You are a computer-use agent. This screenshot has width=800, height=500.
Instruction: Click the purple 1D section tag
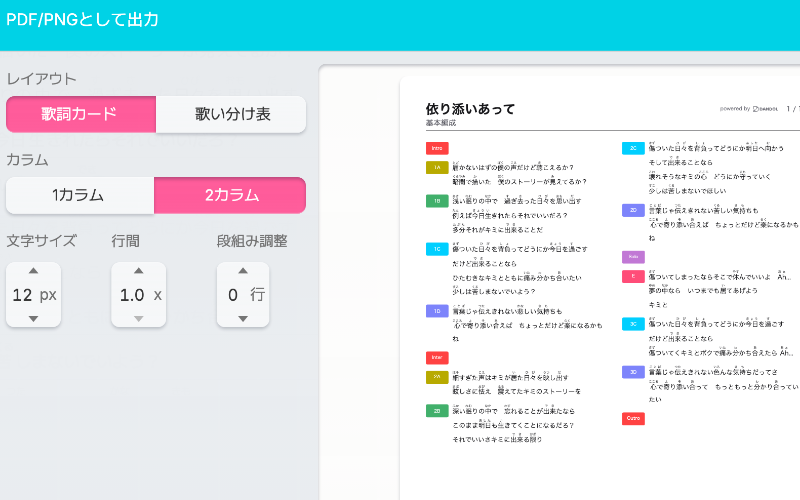[437, 311]
